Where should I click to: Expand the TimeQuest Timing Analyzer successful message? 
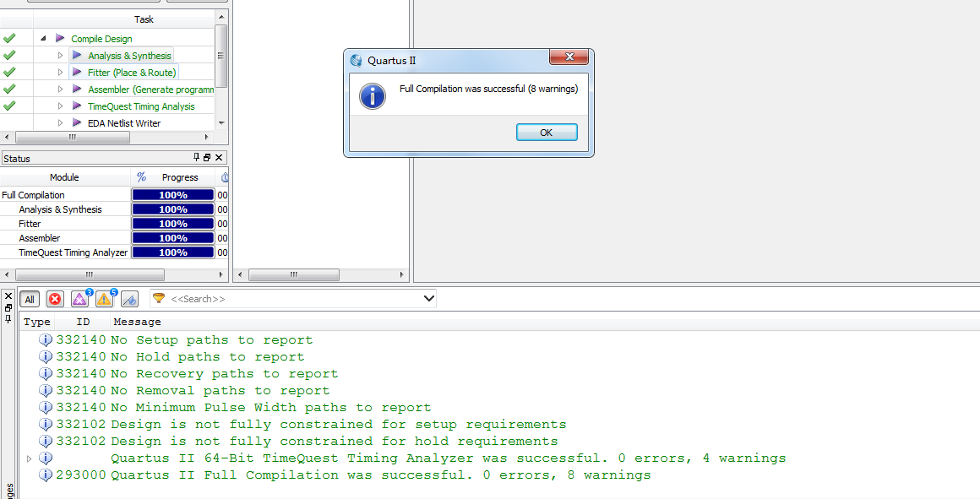coord(29,458)
